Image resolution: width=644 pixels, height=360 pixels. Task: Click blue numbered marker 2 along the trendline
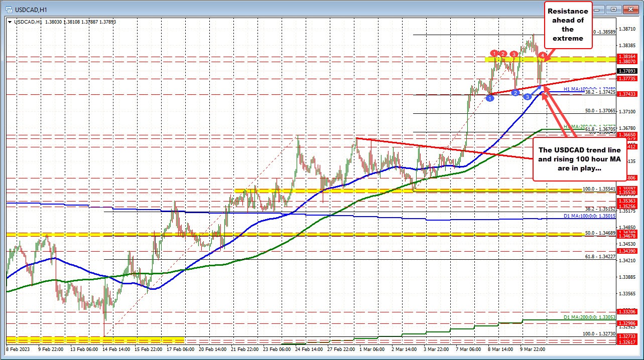[x=516, y=92]
